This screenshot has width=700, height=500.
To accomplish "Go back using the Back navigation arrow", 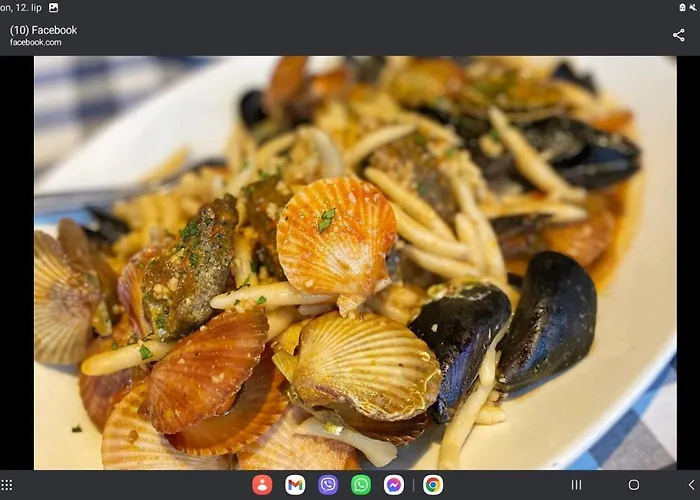I will coord(690,485).
